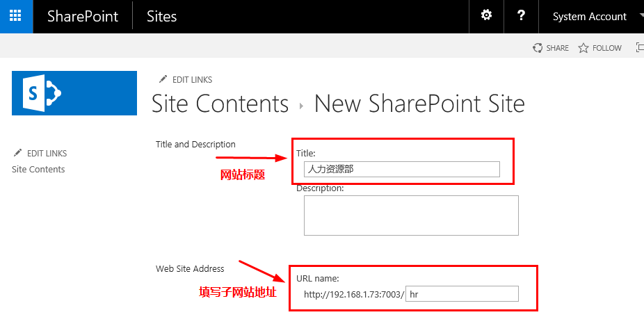Open Site Contents link in left navigation
The width and height of the screenshot is (644, 317).
click(38, 169)
